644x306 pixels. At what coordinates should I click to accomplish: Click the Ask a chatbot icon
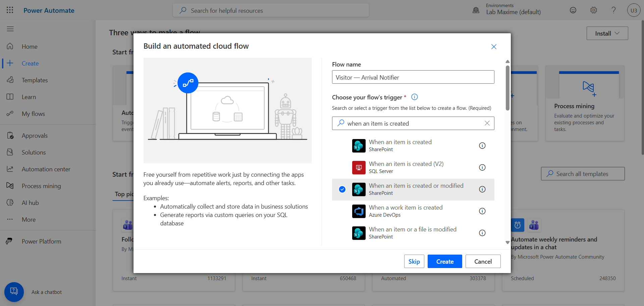(14, 292)
